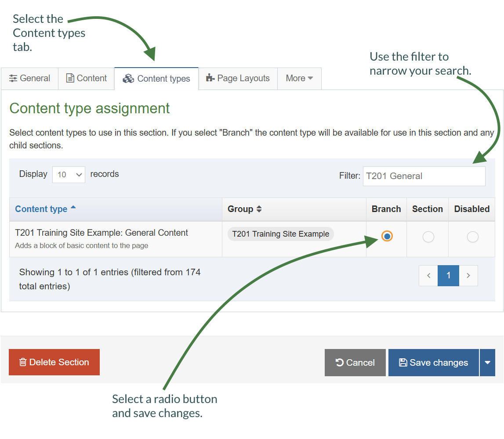Sort the table by Content type column

pos(42,209)
